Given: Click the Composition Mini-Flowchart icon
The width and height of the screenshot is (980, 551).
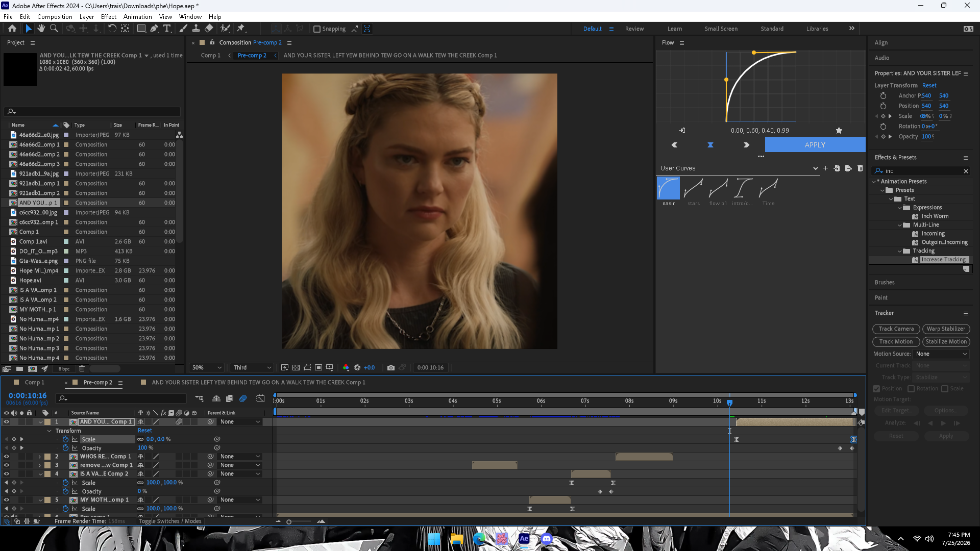Looking at the screenshot, I should 199,398.
